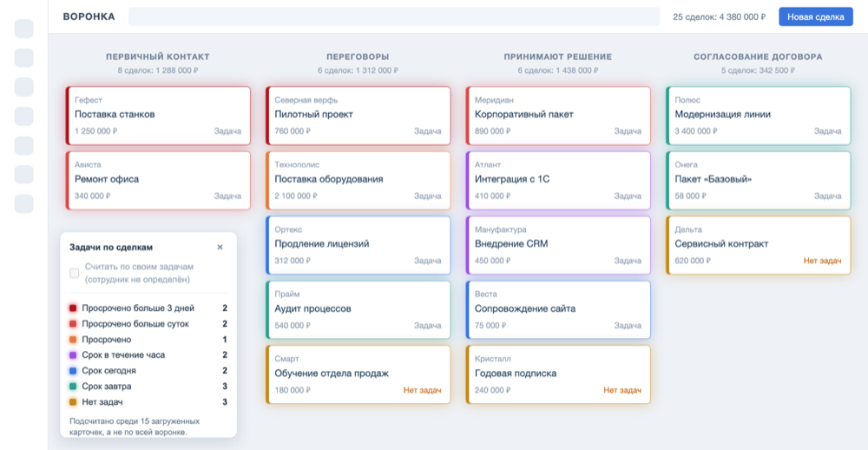Viewport: 868px width, 450px height.
Task: Click the «Первичный контакт» column header
Action: pyautogui.click(x=158, y=56)
